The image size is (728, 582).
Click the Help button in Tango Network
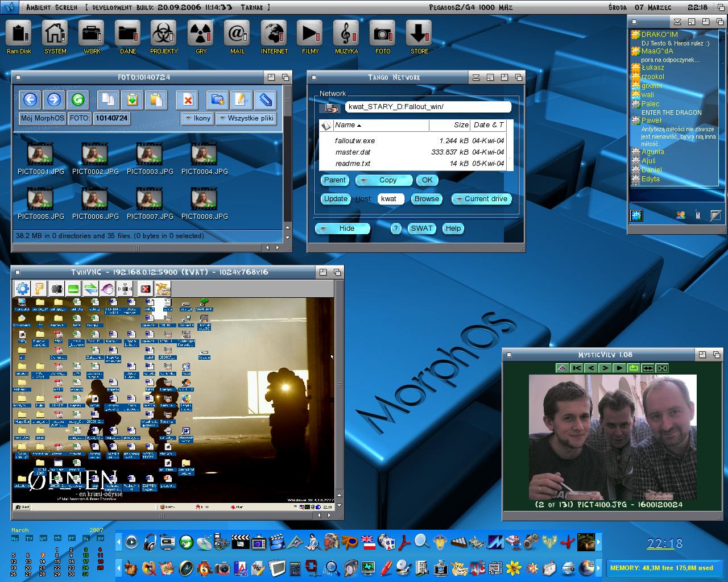(x=453, y=228)
